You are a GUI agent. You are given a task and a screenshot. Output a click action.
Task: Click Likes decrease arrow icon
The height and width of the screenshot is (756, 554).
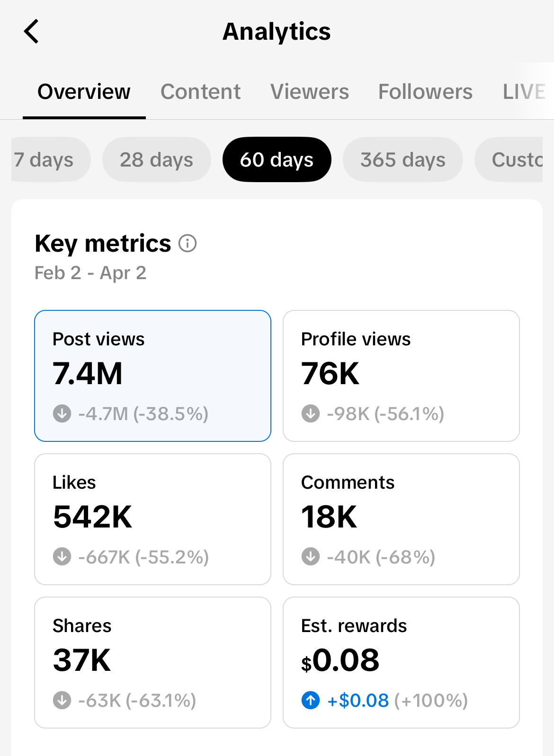click(62, 557)
